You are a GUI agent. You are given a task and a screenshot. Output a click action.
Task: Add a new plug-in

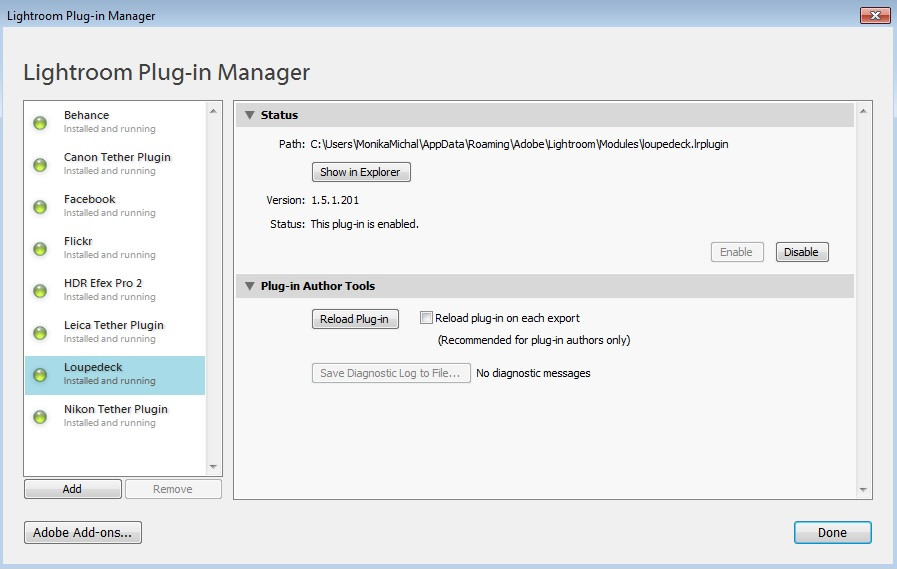pos(73,490)
